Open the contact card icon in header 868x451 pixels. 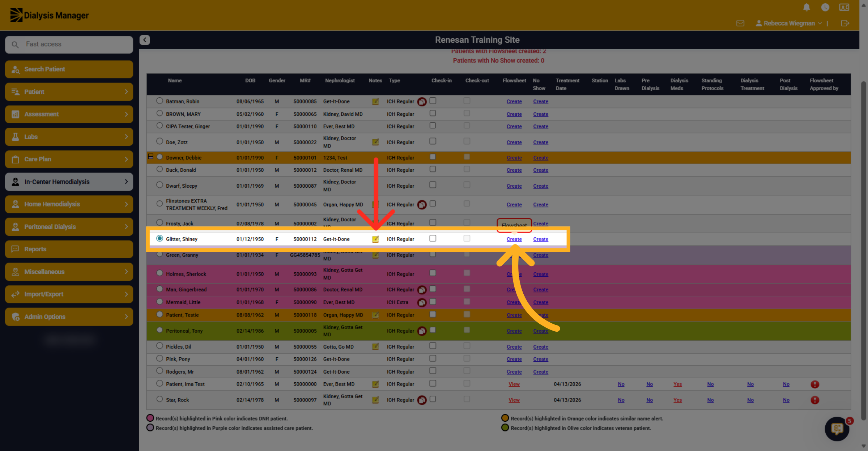point(844,7)
